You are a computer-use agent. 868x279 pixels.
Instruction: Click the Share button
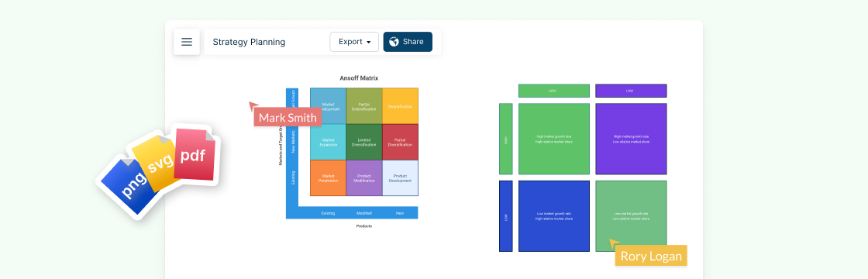click(408, 42)
